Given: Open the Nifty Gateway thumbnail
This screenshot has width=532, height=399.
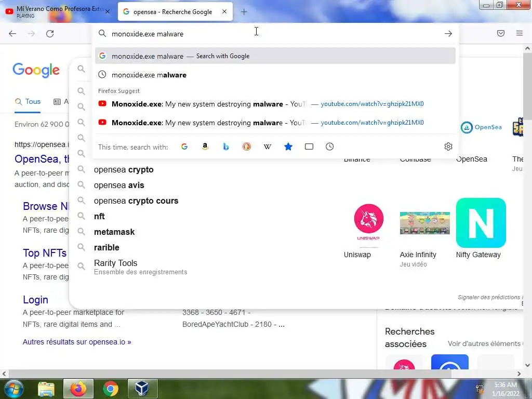Looking at the screenshot, I should [481, 223].
